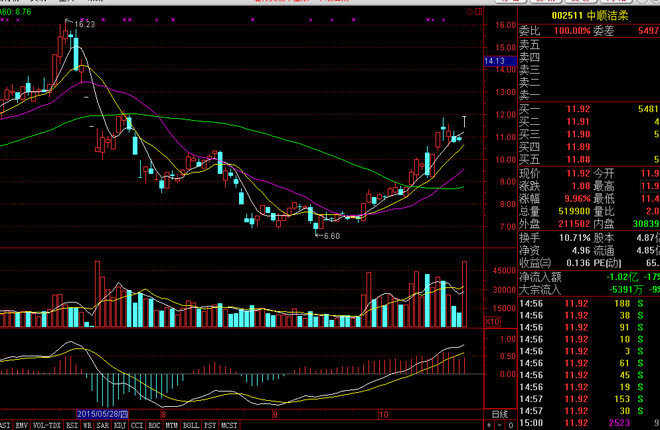Switch to the SAR indicator tab

coord(103,425)
